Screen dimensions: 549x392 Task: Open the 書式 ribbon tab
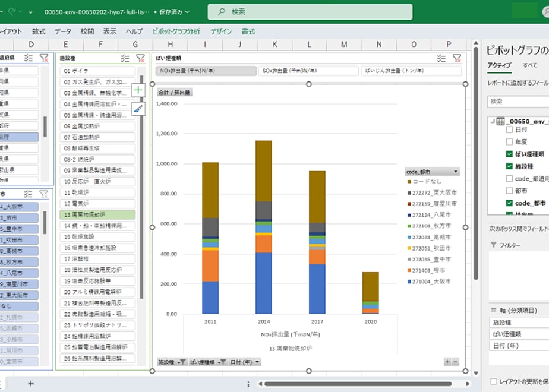coord(248,31)
